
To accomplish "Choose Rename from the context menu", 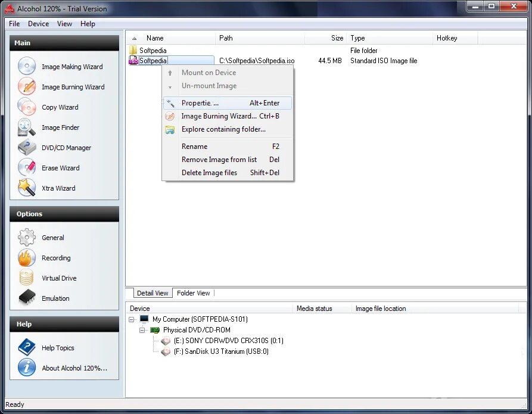I will point(228,147).
